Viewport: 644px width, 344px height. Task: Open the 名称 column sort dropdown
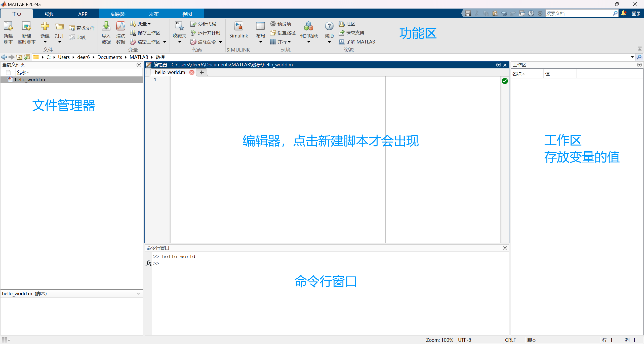coord(28,72)
